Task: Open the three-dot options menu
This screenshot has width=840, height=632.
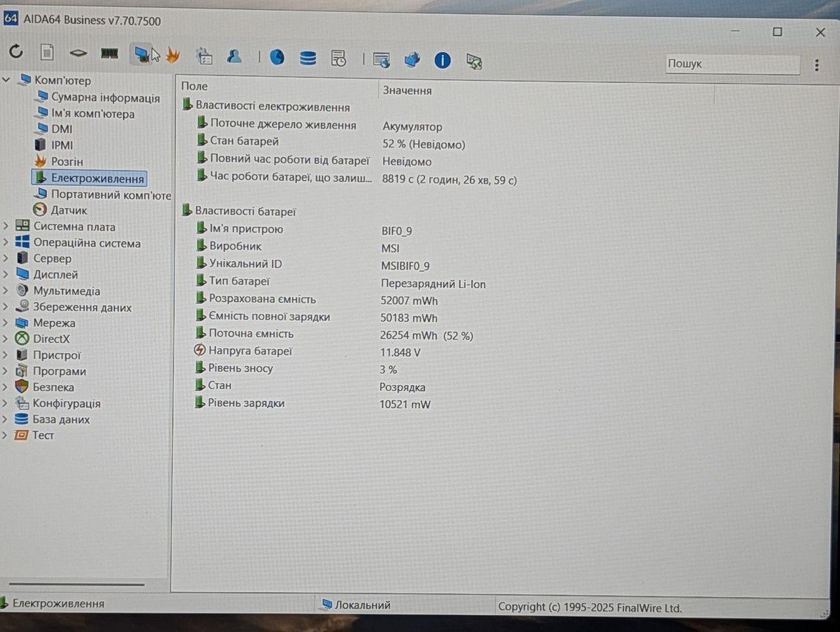Action: (816, 65)
